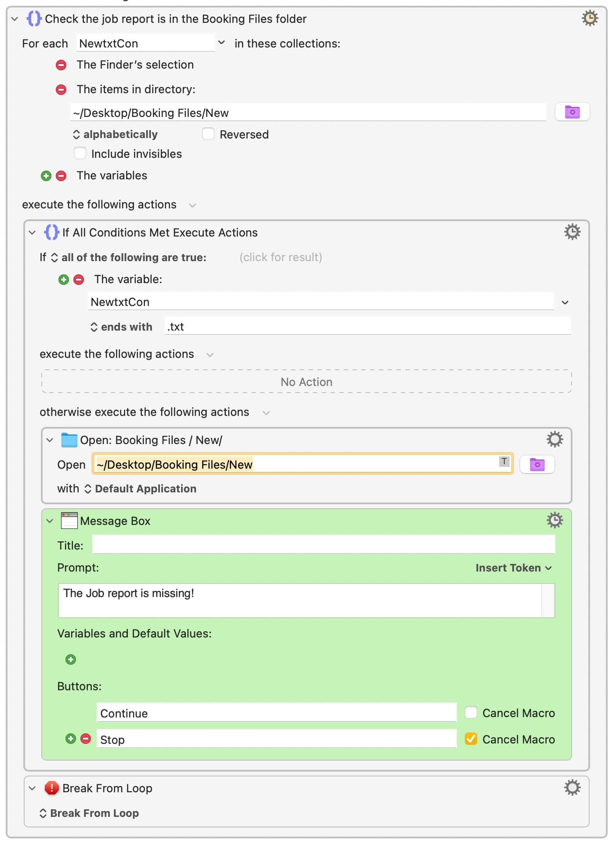
Task: Open the NewtxtCon variable dropdown next to For each
Action: [x=221, y=43]
